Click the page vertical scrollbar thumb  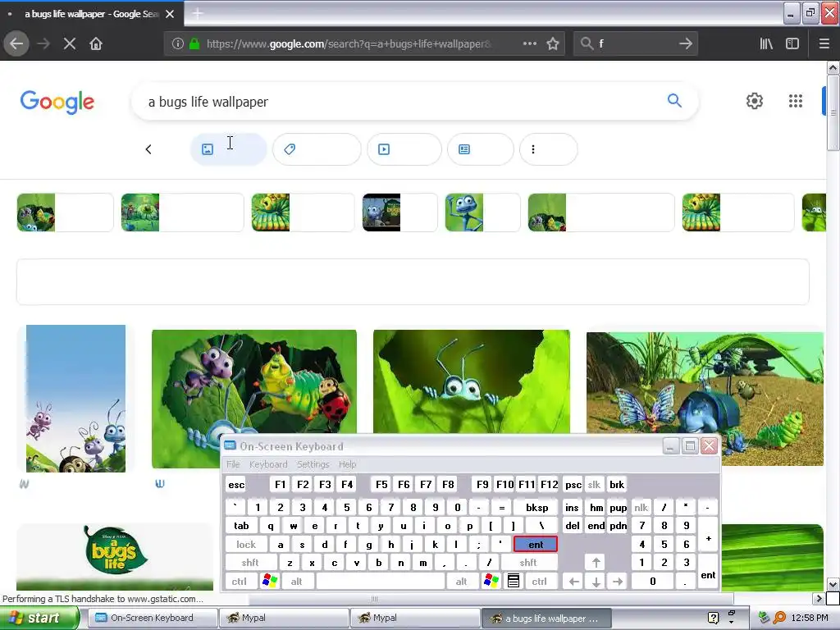833,112
